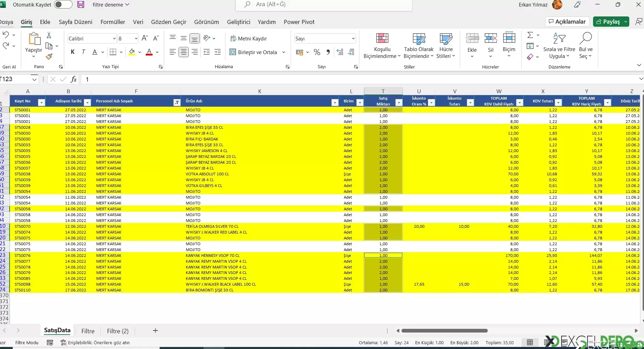The height and width of the screenshot is (349, 644).
Task: Click the cell Borders icon
Action: [x=113, y=52]
